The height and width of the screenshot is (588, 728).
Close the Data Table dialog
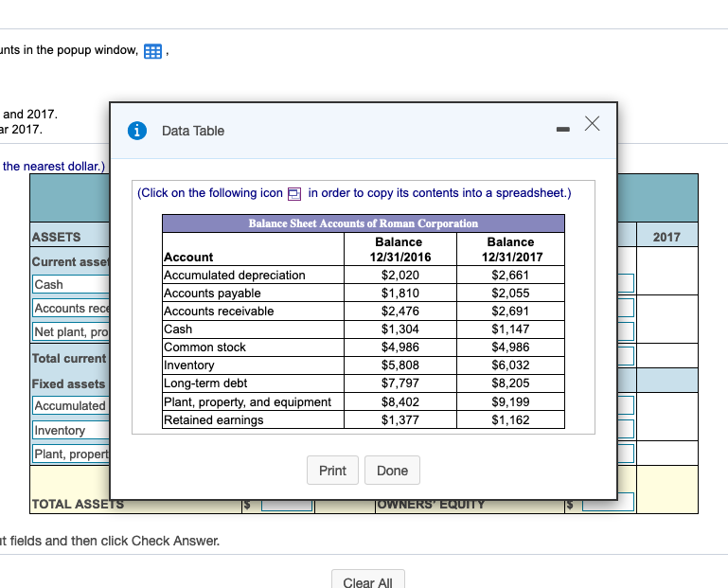click(592, 123)
